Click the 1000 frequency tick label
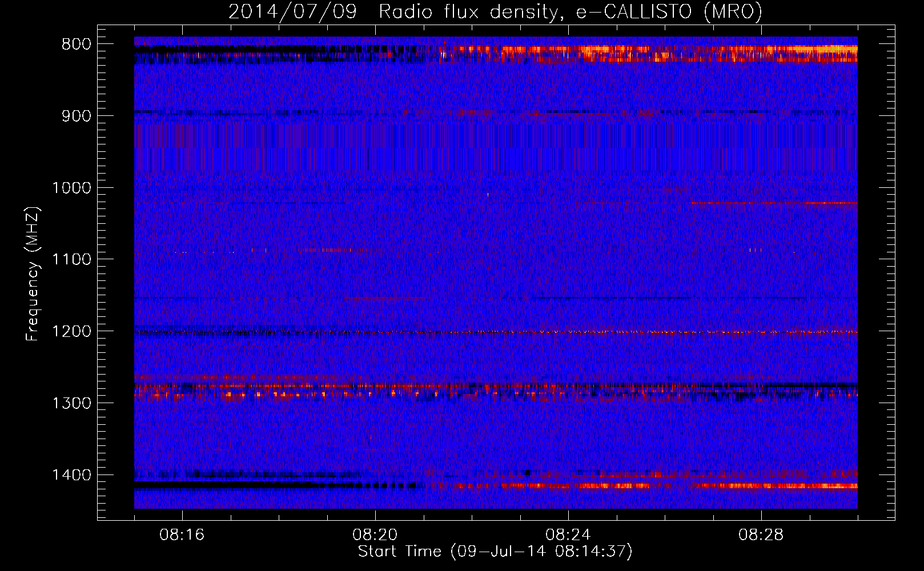Screen dimensions: 924x571 pos(71,188)
